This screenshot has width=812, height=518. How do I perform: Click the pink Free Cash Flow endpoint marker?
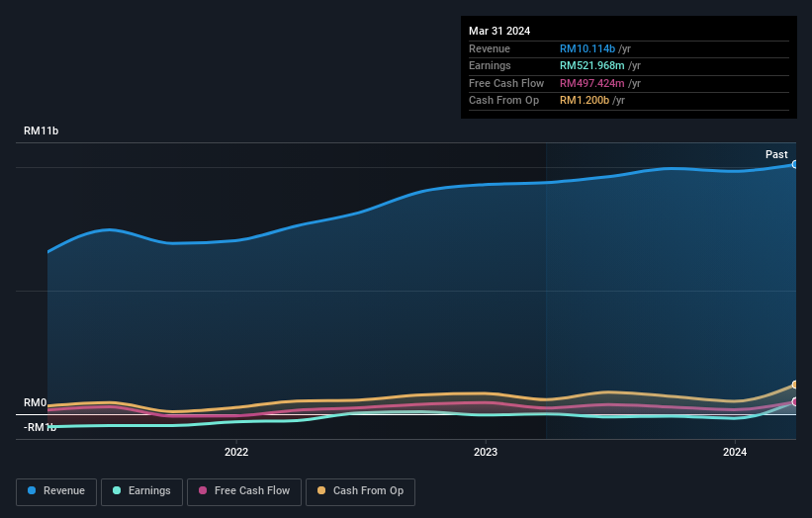pos(795,402)
